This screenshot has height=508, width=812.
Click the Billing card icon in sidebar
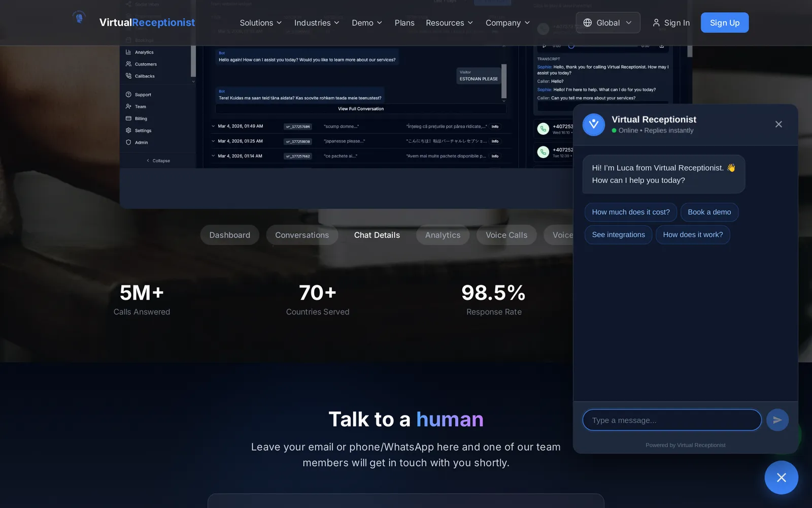[x=128, y=118]
